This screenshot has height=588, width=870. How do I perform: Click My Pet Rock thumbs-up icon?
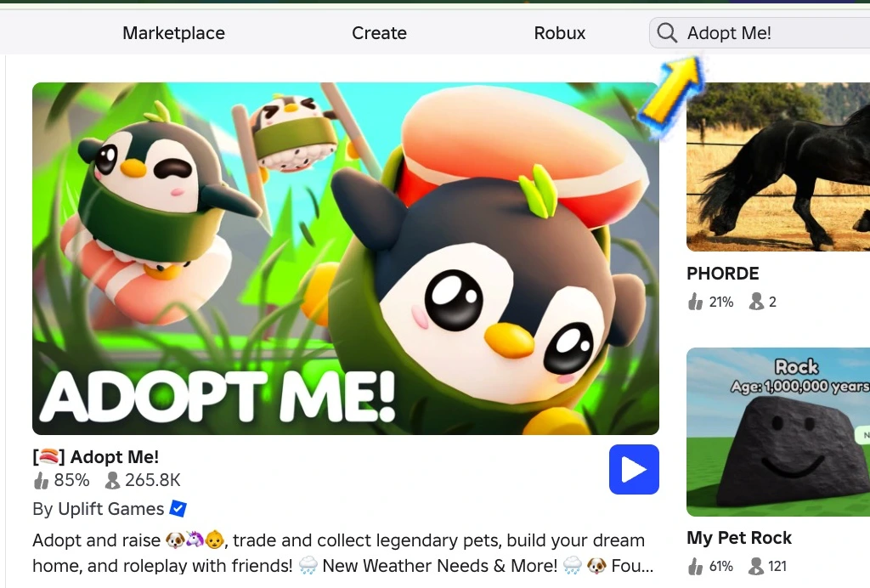click(695, 567)
